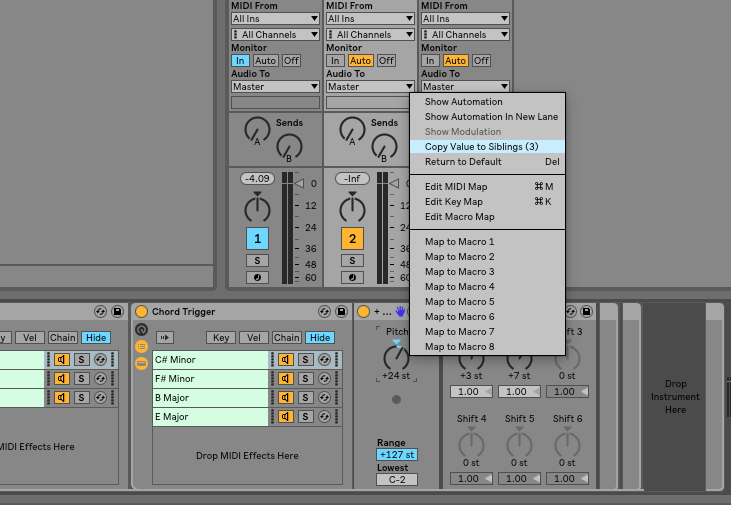Toggle activator circle of the Pitch device
731x505 pixels.
click(x=363, y=311)
